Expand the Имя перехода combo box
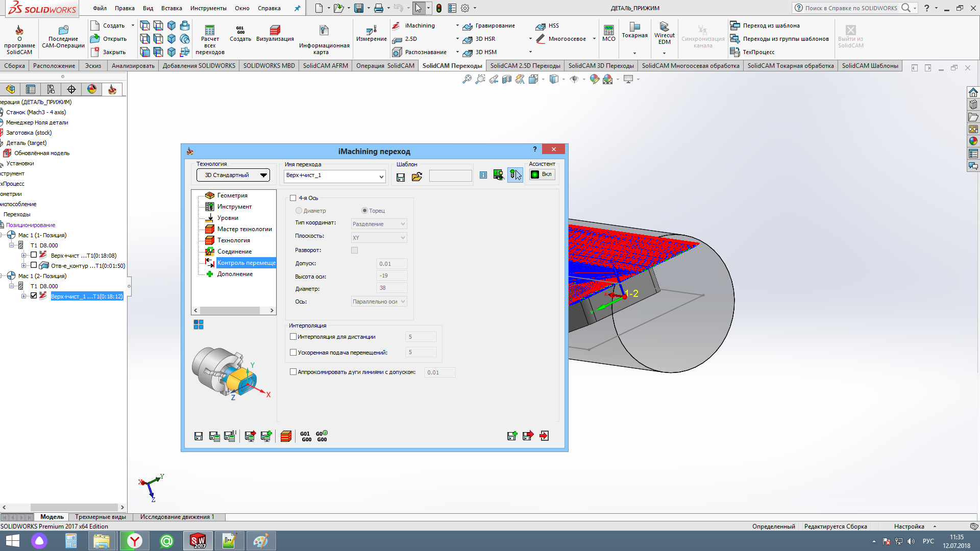This screenshot has height=551, width=980. pos(381,177)
